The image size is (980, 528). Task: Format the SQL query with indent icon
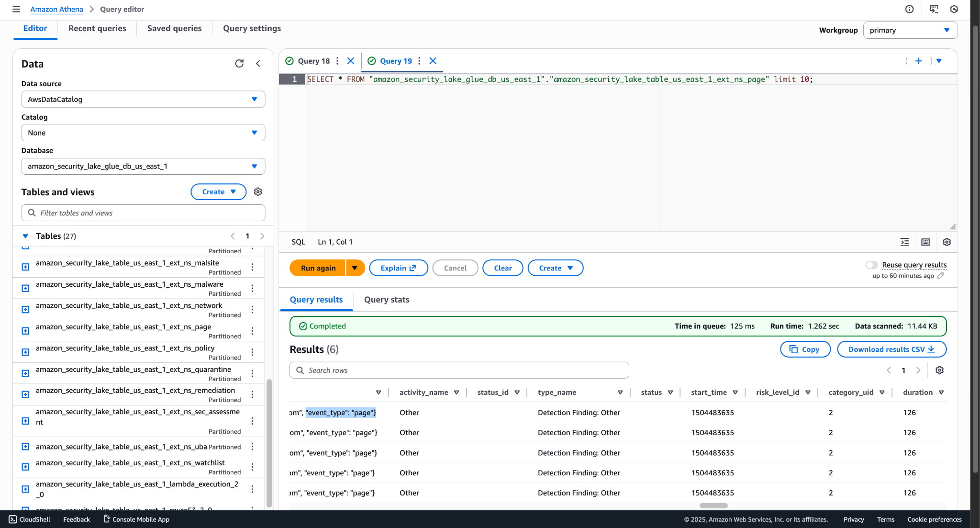click(x=905, y=242)
